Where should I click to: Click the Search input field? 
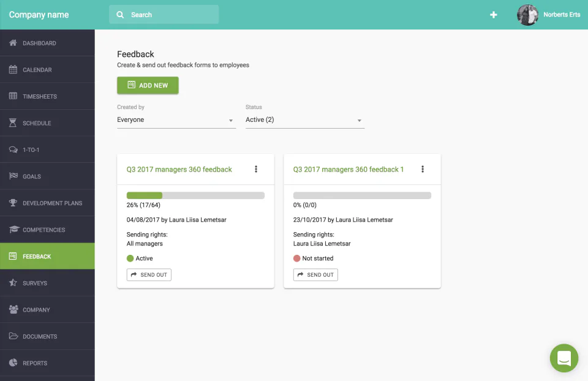[164, 15]
